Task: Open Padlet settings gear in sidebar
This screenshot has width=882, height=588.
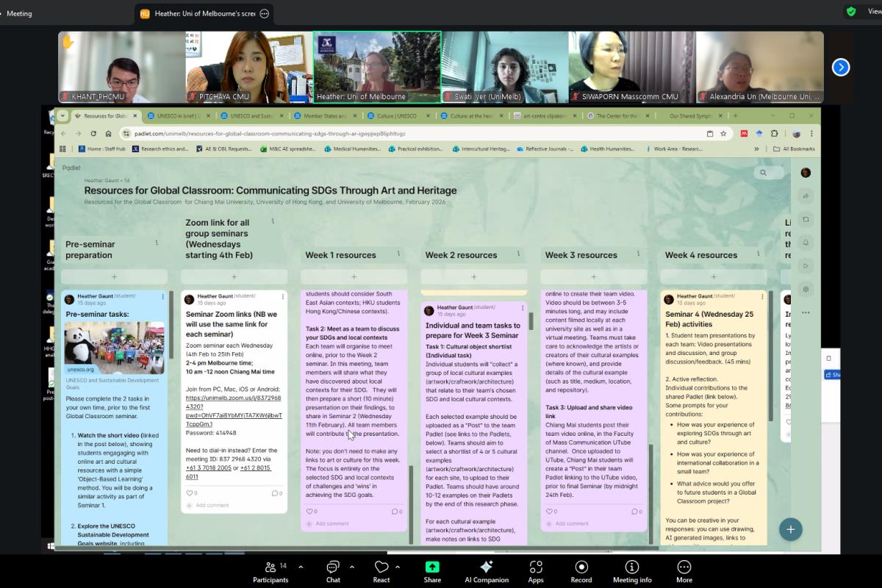Action: (x=806, y=289)
